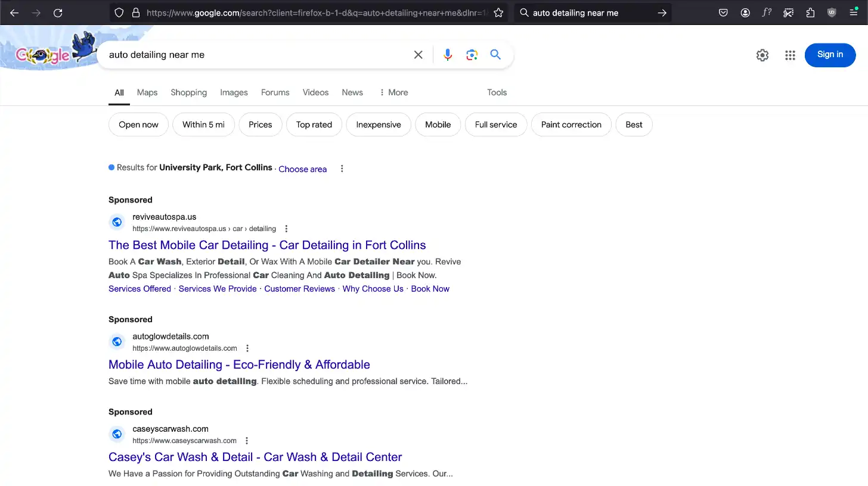
Task: Switch to the Forums tab
Action: tap(275, 92)
